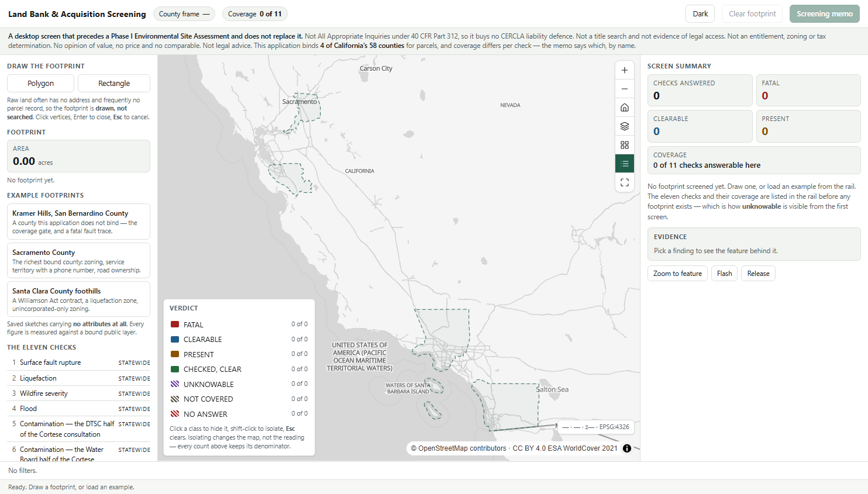Click the FATAL summary count card

(808, 90)
